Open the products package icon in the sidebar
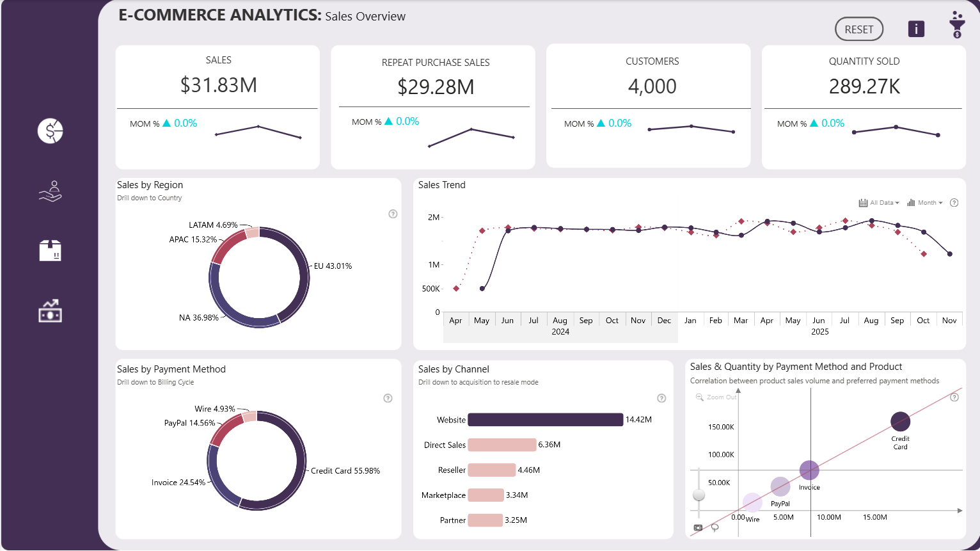Viewport: 980px width, 551px height. 50,250
